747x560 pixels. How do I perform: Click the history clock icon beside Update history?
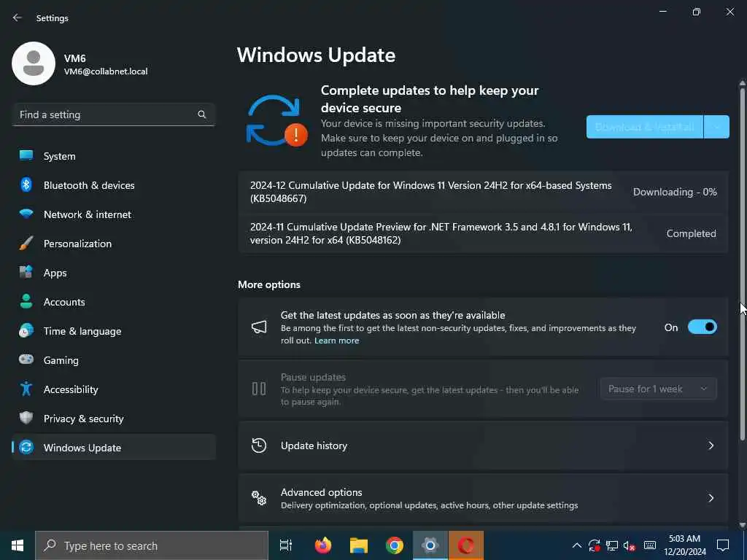click(x=259, y=446)
